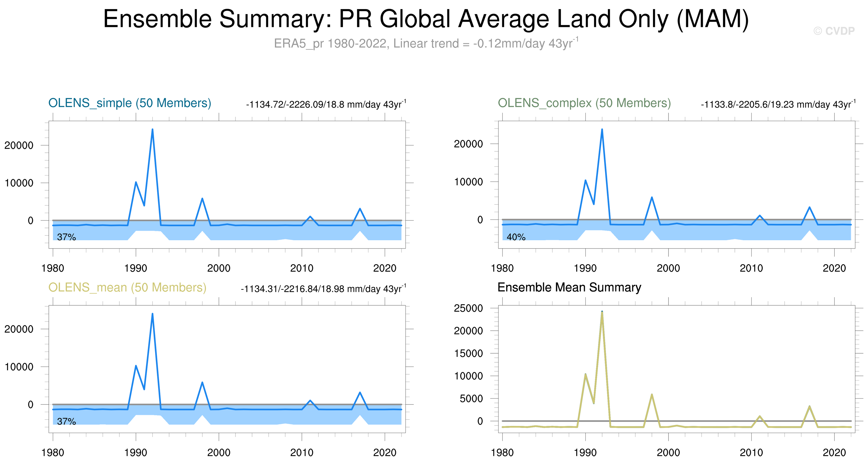Click the 40% label in OLENS_complex plot
Screen dimensions: 868x465
(516, 237)
